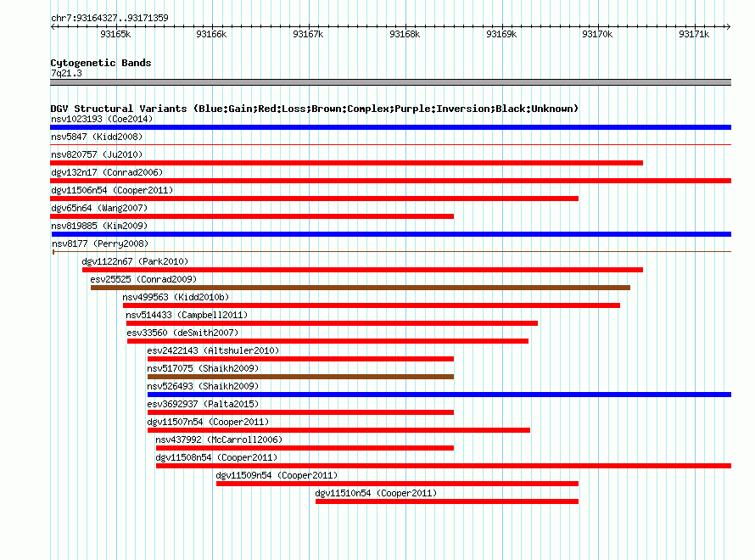Open the dgv11508n54 (Cooper2011) label
755x560 pixels.
[216, 457]
